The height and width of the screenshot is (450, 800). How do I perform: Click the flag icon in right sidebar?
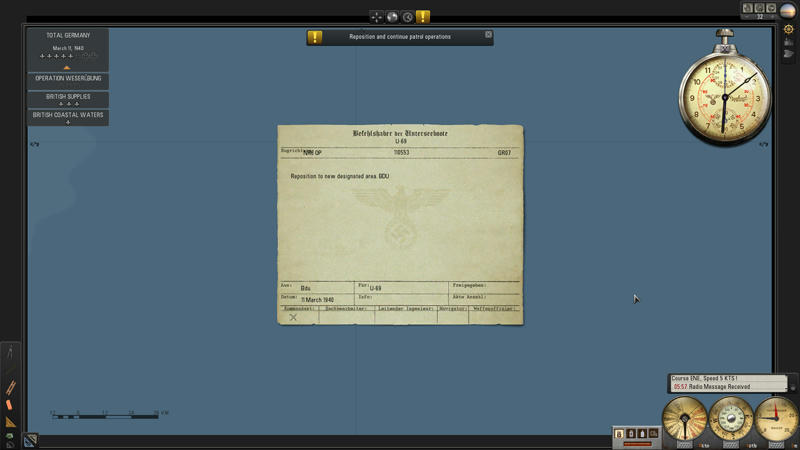[x=789, y=54]
